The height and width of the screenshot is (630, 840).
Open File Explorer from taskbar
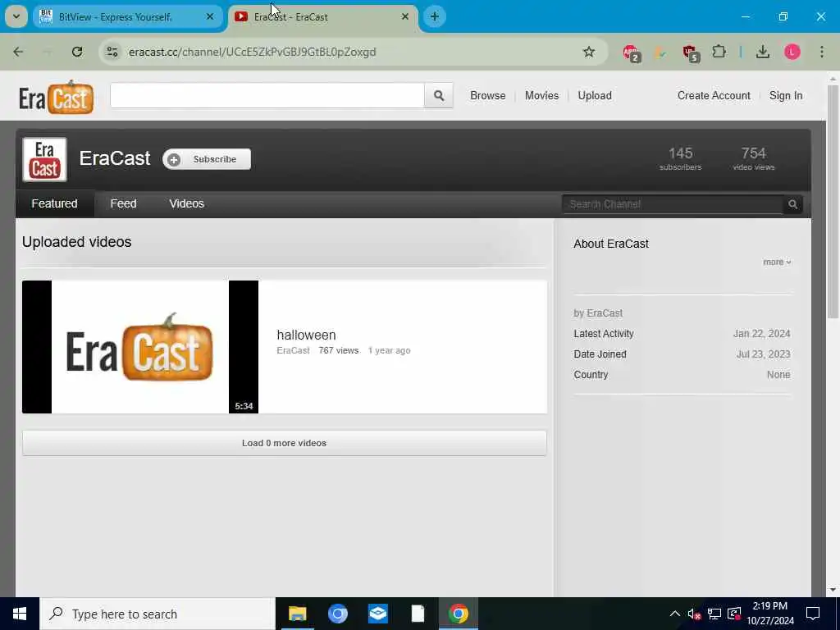tap(297, 614)
